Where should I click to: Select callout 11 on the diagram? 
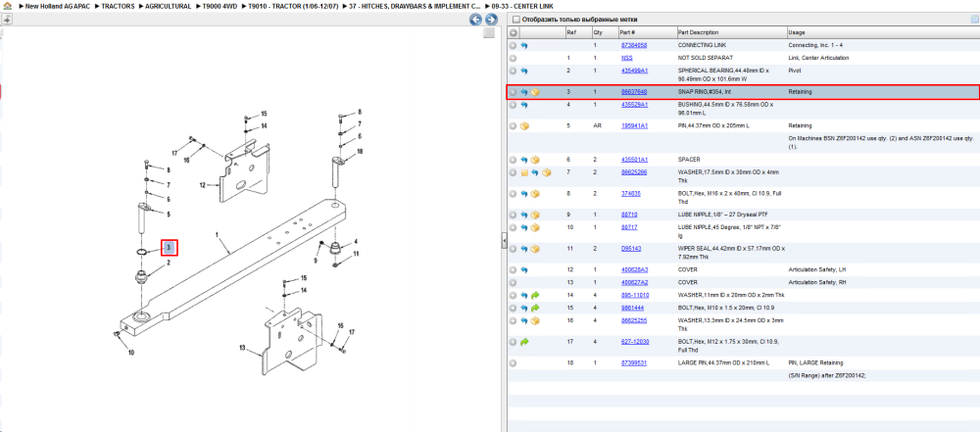[356, 254]
